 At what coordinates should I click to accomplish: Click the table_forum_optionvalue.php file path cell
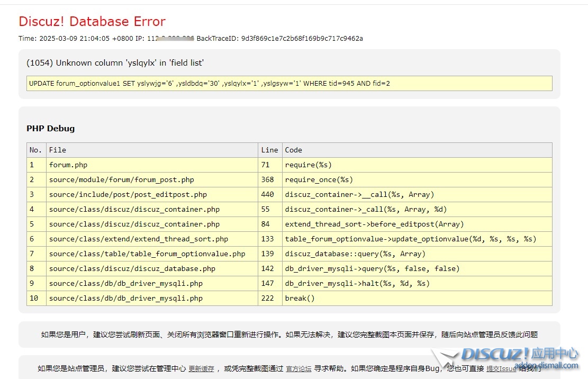click(x=147, y=254)
